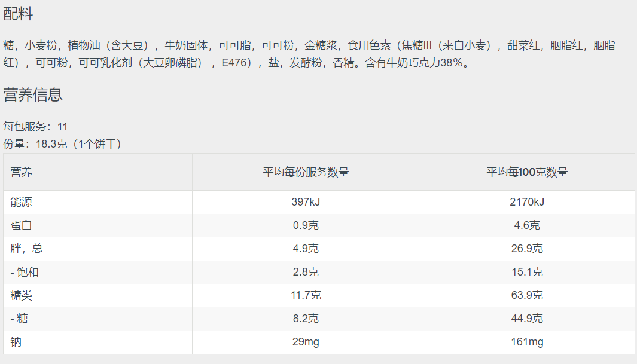
Task: Click the 63.9克 carbohydrate value
Action: pyautogui.click(x=527, y=295)
